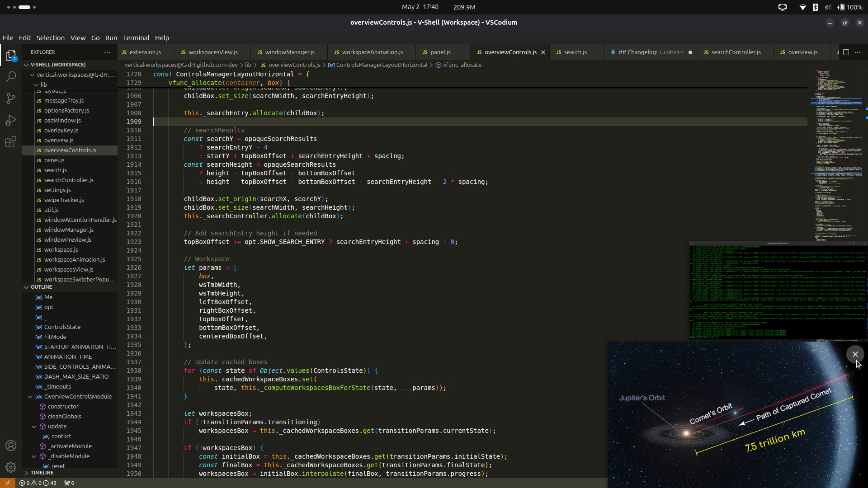Switch to the workspacesView.js tab
The width and height of the screenshot is (868, 488).
(x=212, y=52)
